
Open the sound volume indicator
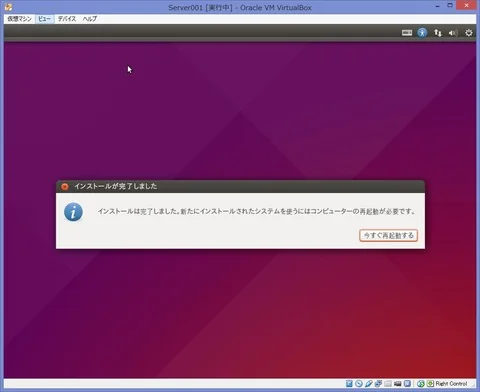click(x=453, y=33)
